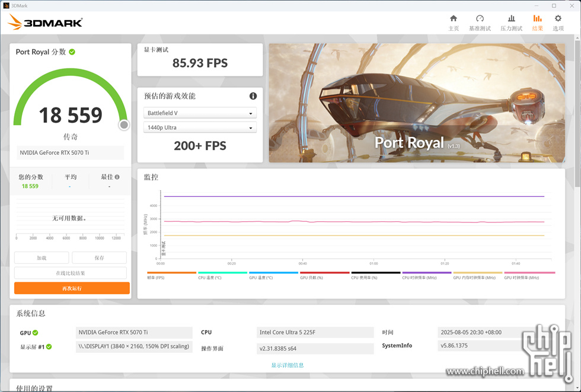Click the 85.93 FPS graphics test result
Image resolution: width=581 pixels, height=392 pixels.
click(200, 63)
